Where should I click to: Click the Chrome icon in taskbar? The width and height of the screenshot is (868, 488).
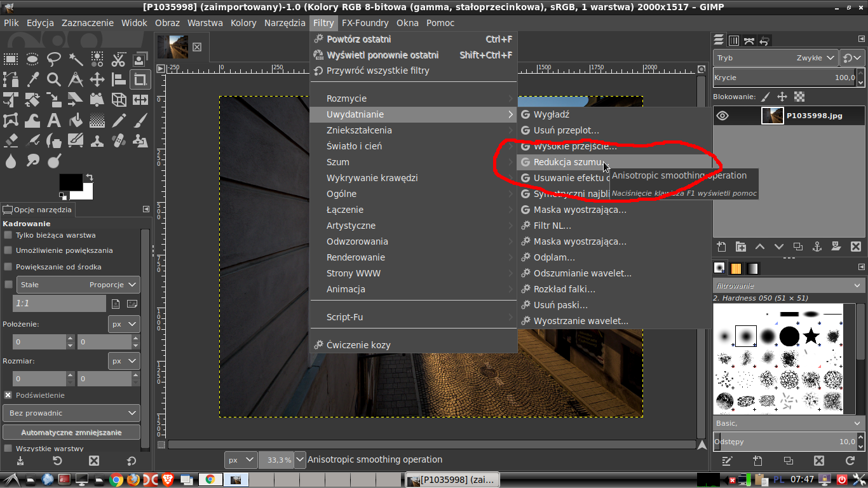tap(116, 479)
